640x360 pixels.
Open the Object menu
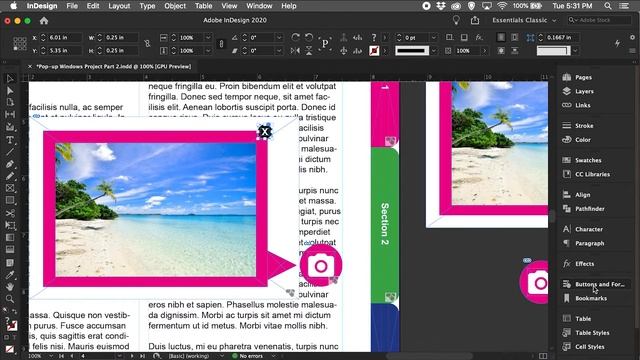(x=175, y=6)
